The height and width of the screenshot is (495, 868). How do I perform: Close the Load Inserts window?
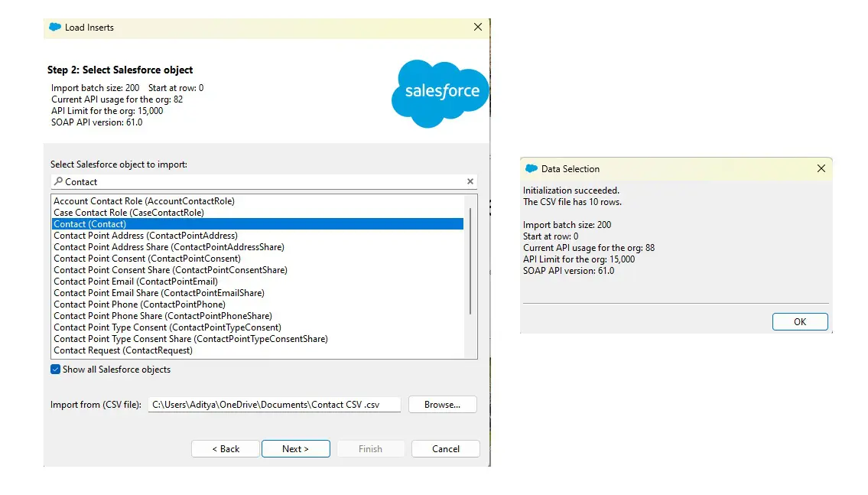pos(478,27)
